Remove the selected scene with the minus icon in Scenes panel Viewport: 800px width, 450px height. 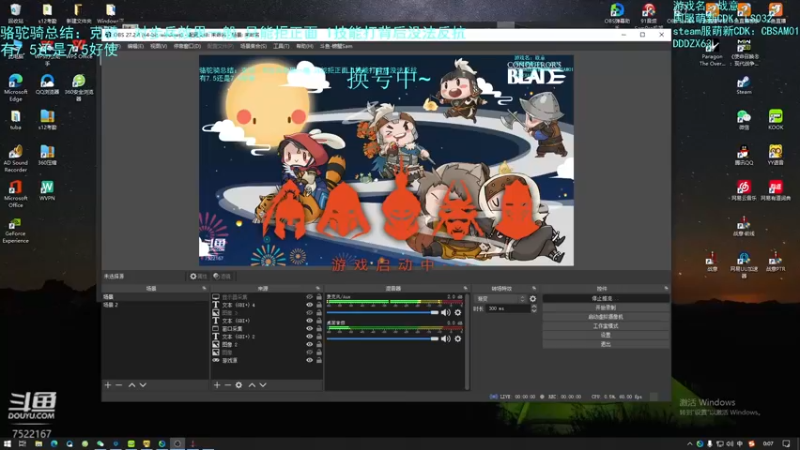(119, 385)
